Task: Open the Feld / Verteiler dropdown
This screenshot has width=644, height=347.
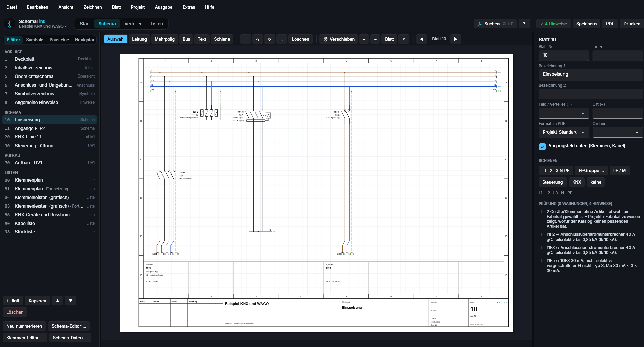Action: [564, 113]
